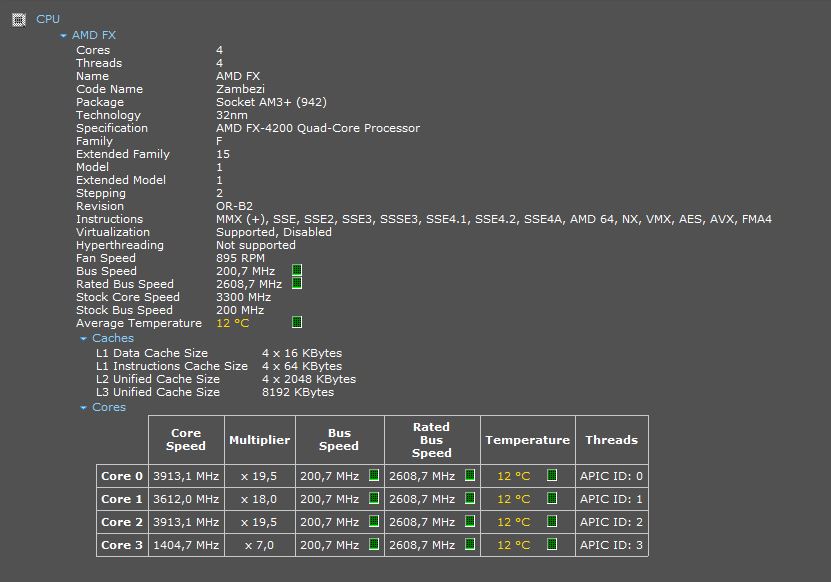The height and width of the screenshot is (582, 831).
Task: Click the Socket AM3+ (942) value
Action: pos(271,102)
